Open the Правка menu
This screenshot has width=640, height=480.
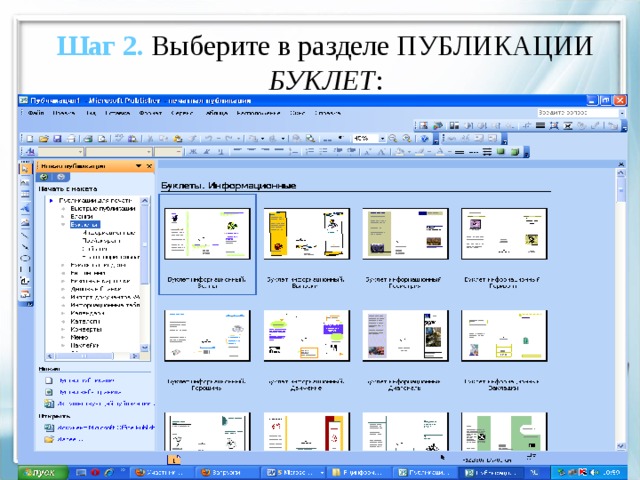pyautogui.click(x=64, y=113)
